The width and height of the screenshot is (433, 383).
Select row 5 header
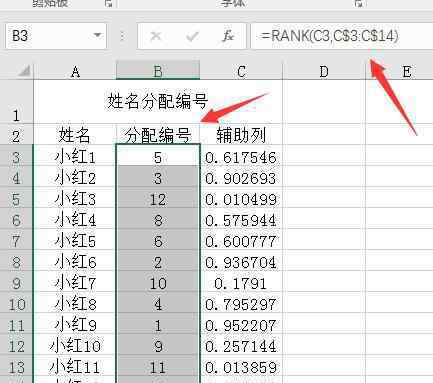click(16, 197)
